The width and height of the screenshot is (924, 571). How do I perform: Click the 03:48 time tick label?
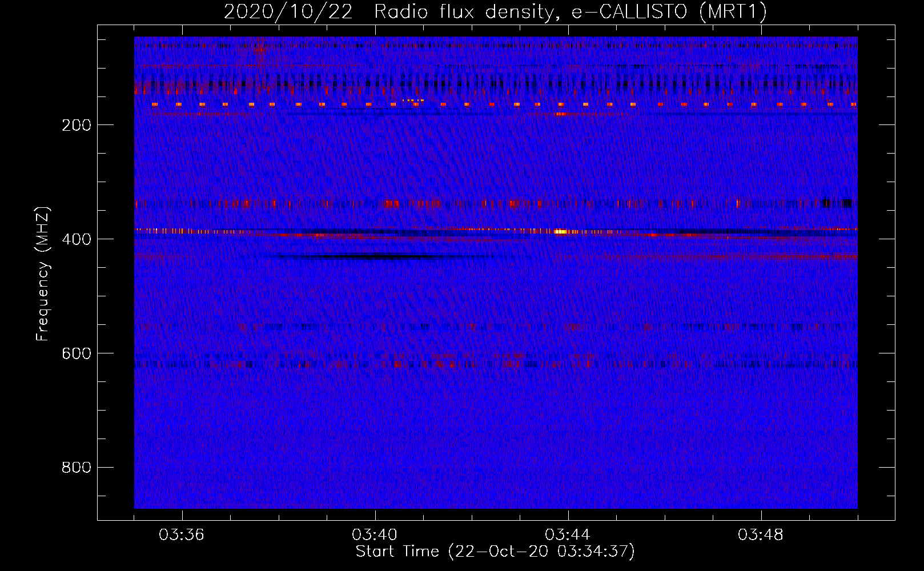[x=761, y=535]
